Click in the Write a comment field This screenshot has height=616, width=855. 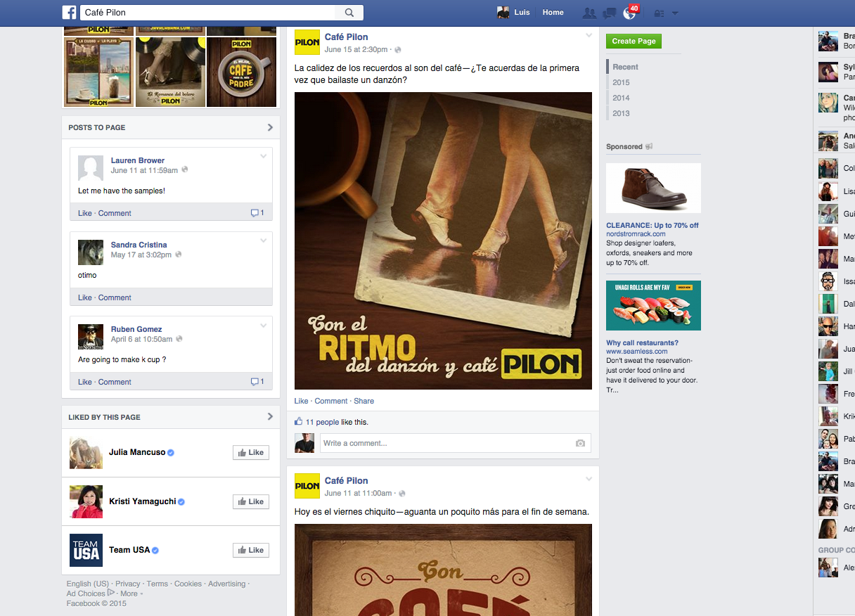[446, 443]
